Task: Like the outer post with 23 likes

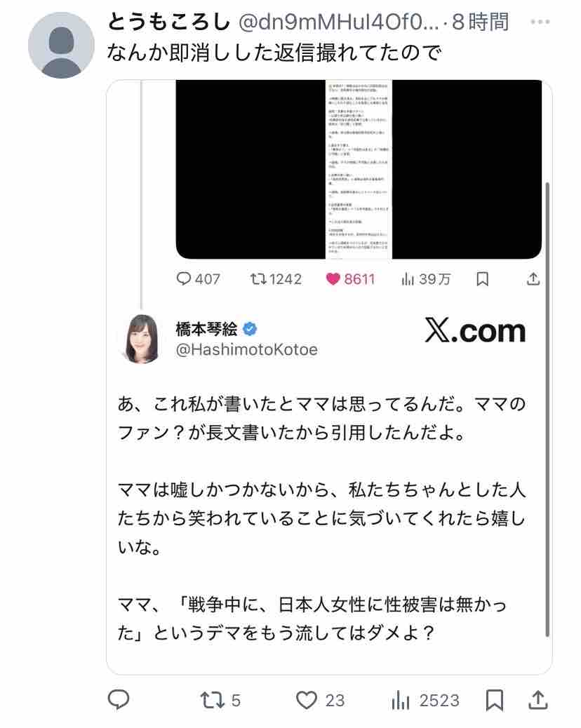Action: pos(321,700)
